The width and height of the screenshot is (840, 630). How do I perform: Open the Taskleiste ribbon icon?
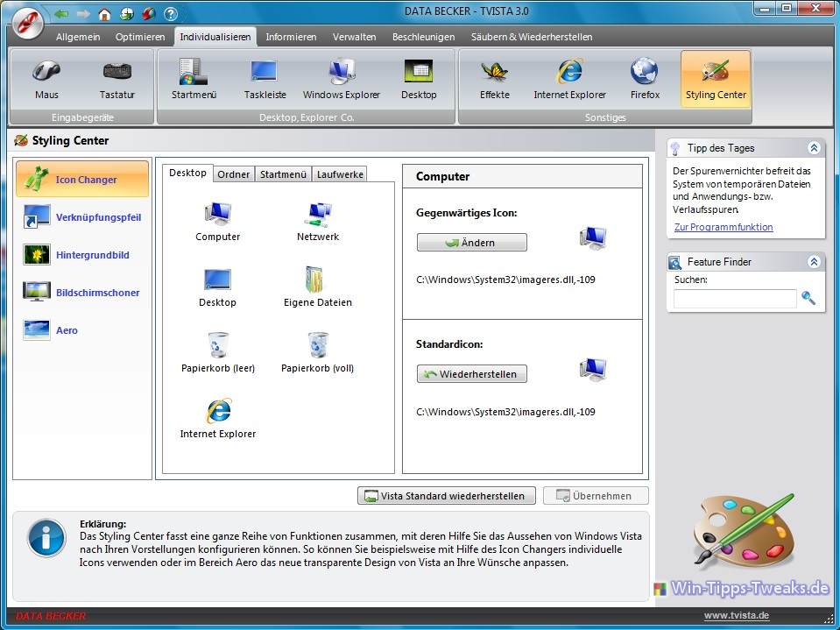pos(265,79)
